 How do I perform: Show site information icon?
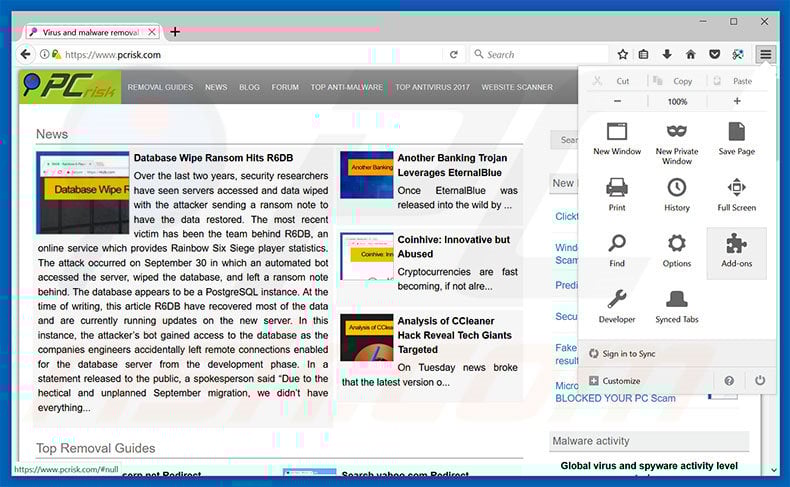(44, 54)
